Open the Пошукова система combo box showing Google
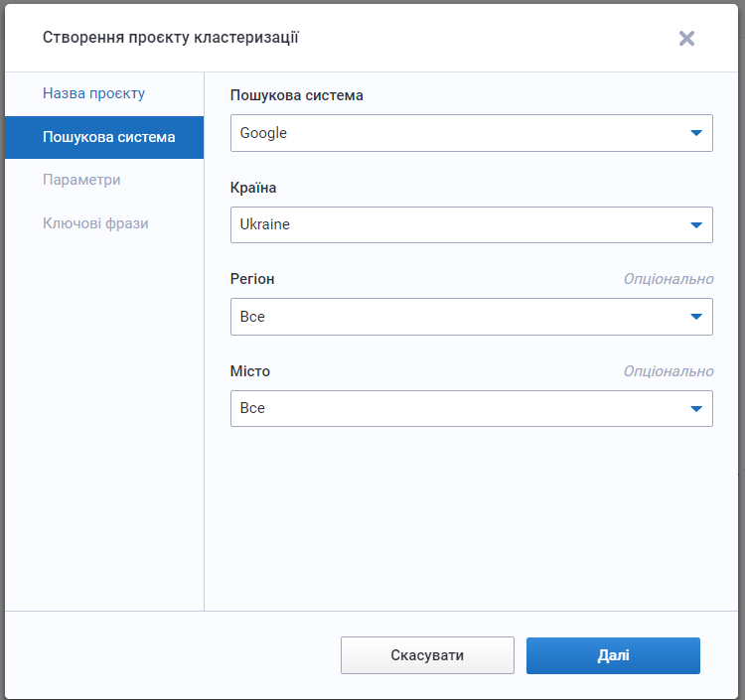Screen dimensions: 745x700 457,133
